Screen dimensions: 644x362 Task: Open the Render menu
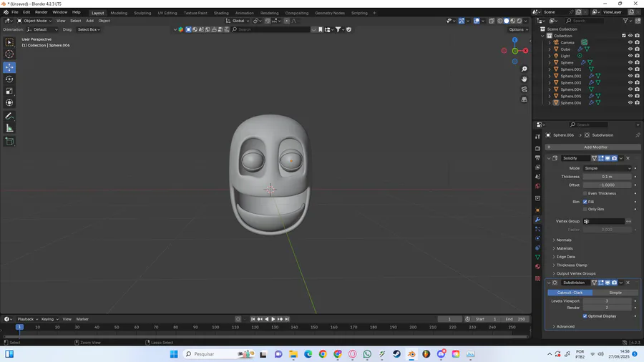[x=42, y=12]
